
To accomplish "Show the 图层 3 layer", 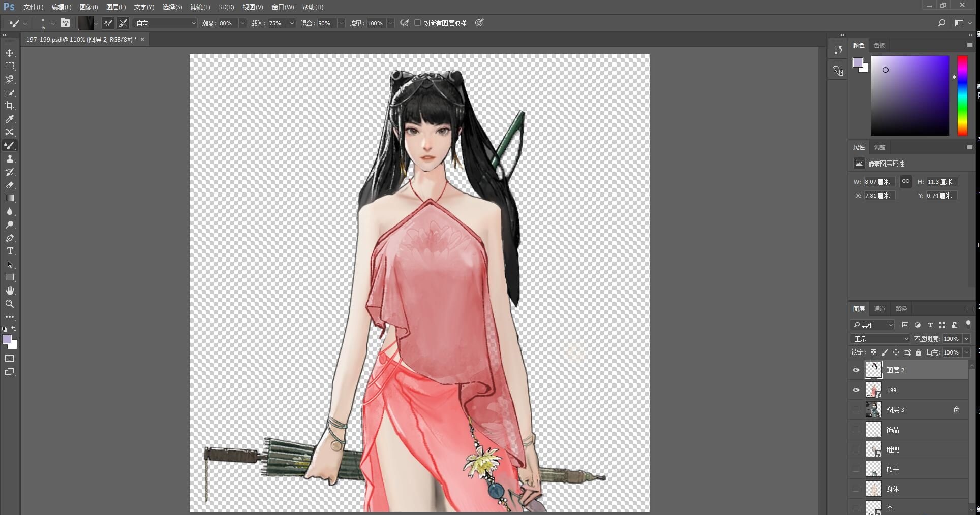I will click(856, 410).
